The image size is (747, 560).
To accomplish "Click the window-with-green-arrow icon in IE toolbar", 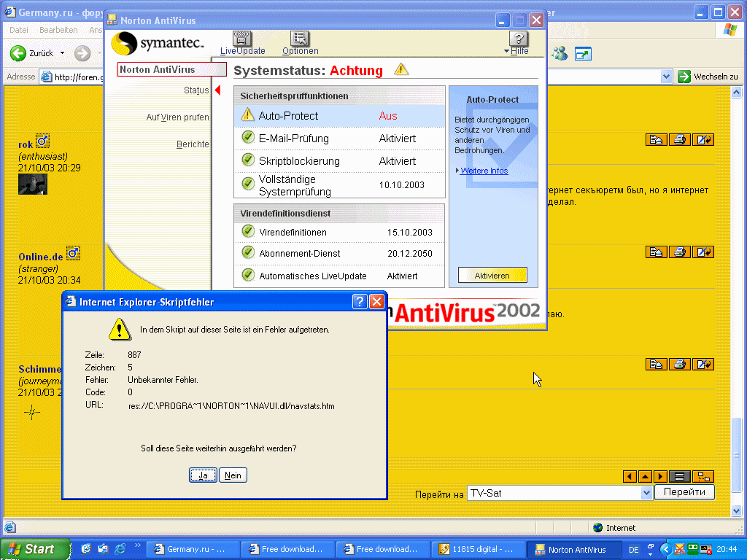I will click(583, 54).
